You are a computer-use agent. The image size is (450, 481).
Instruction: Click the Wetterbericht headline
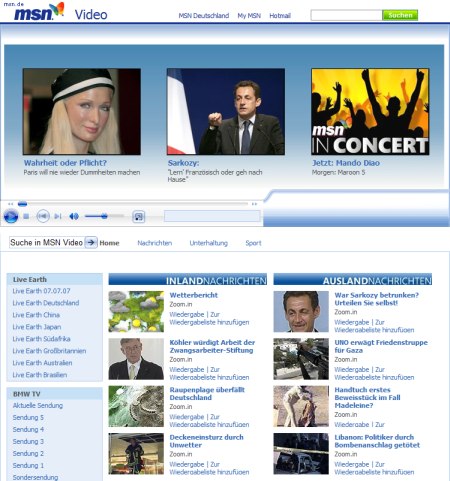(x=194, y=295)
